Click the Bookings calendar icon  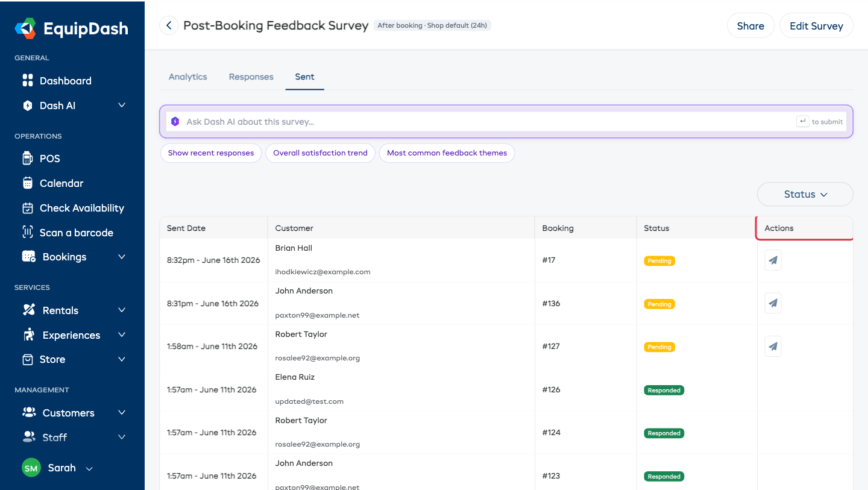(x=28, y=257)
